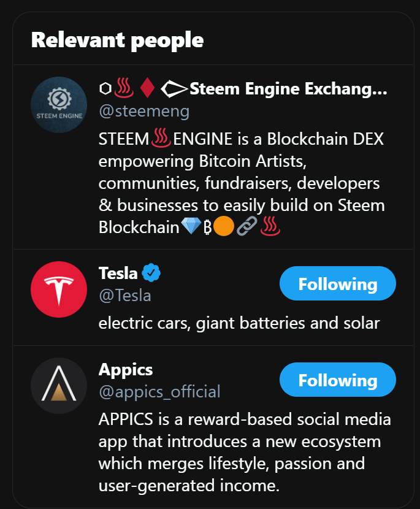
Task: Click the Tesla verified badge
Action: [151, 273]
